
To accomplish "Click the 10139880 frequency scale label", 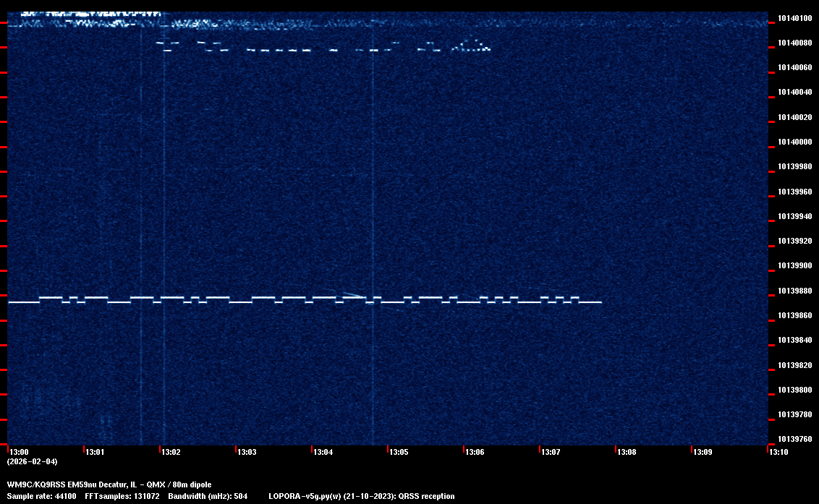I will pyautogui.click(x=794, y=291).
